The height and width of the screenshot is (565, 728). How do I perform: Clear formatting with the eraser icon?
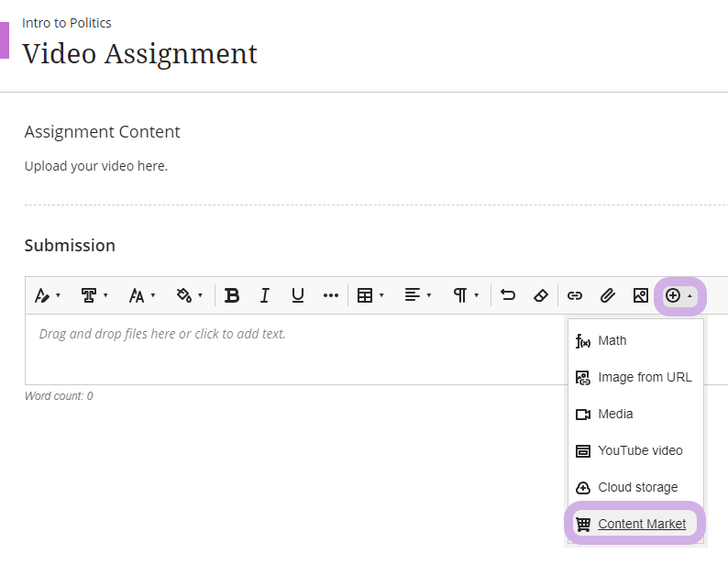click(x=541, y=295)
